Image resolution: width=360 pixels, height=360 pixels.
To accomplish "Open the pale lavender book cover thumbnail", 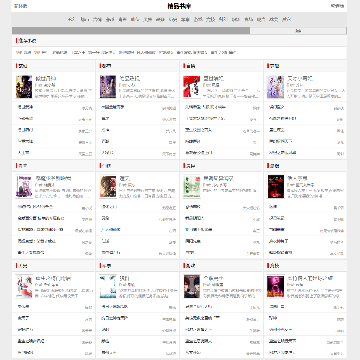I will tap(275, 87).
